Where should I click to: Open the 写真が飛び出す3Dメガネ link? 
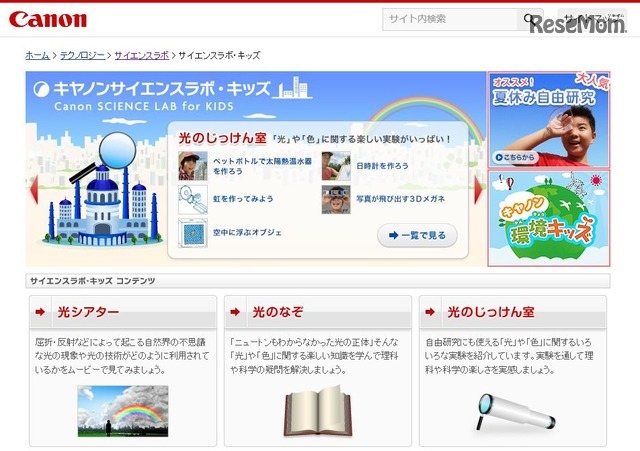[400, 199]
